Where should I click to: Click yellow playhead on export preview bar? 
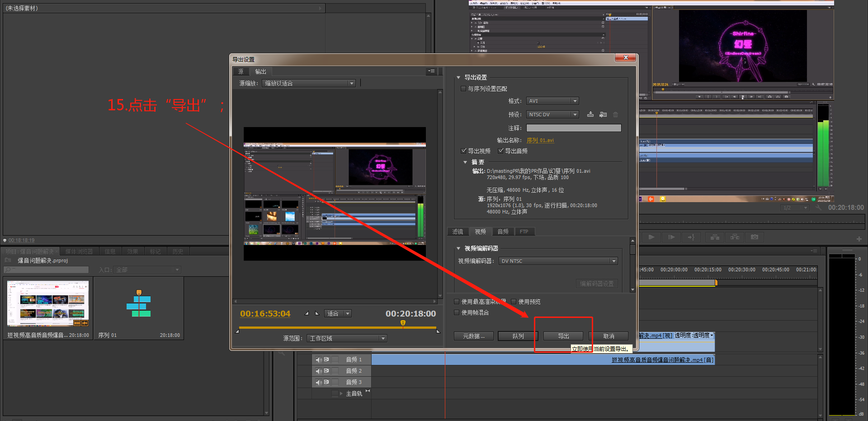403,323
